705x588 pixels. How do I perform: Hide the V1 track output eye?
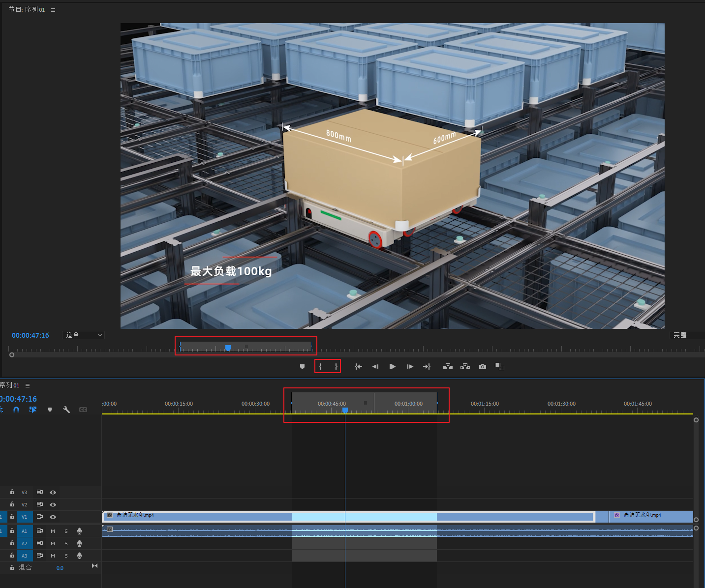click(53, 517)
